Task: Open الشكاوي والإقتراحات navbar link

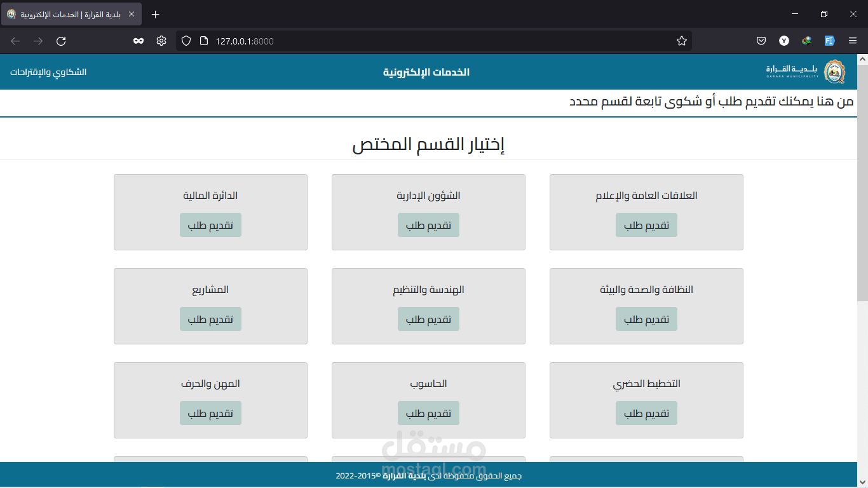Action: (48, 72)
